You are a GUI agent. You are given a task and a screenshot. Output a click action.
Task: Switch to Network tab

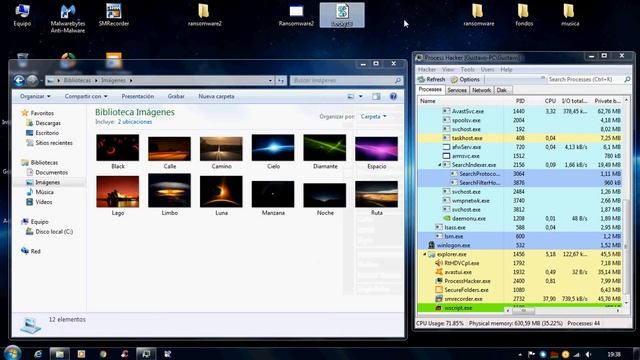tap(481, 90)
